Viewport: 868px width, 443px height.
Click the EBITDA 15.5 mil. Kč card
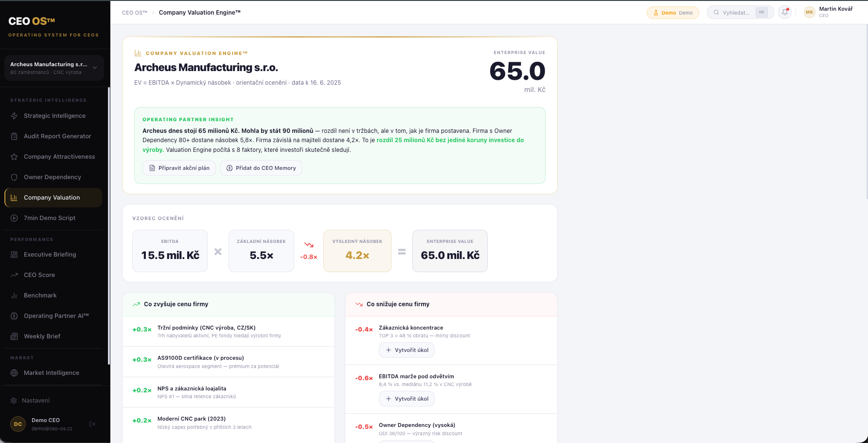170,251
